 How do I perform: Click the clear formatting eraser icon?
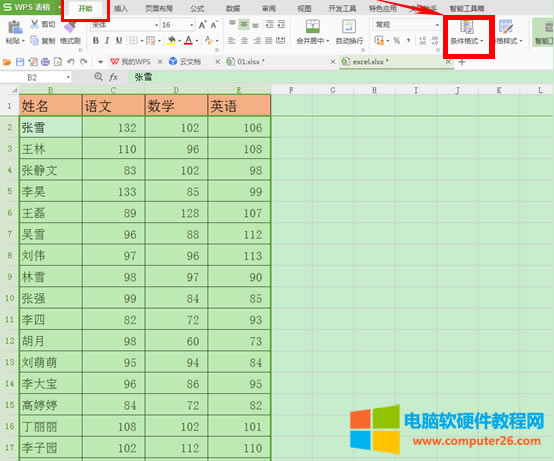coord(208,41)
